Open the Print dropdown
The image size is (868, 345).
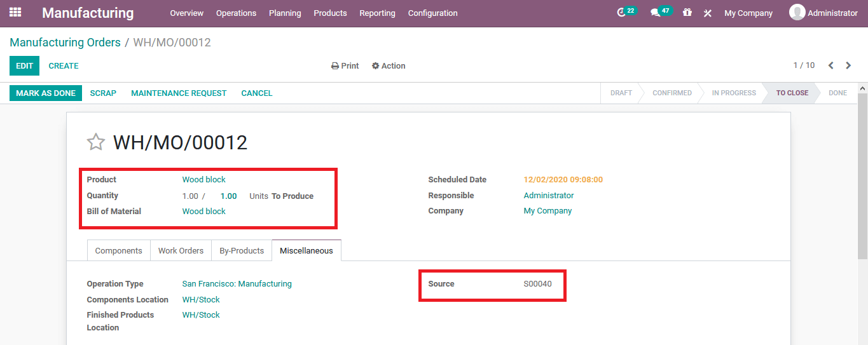pyautogui.click(x=345, y=66)
